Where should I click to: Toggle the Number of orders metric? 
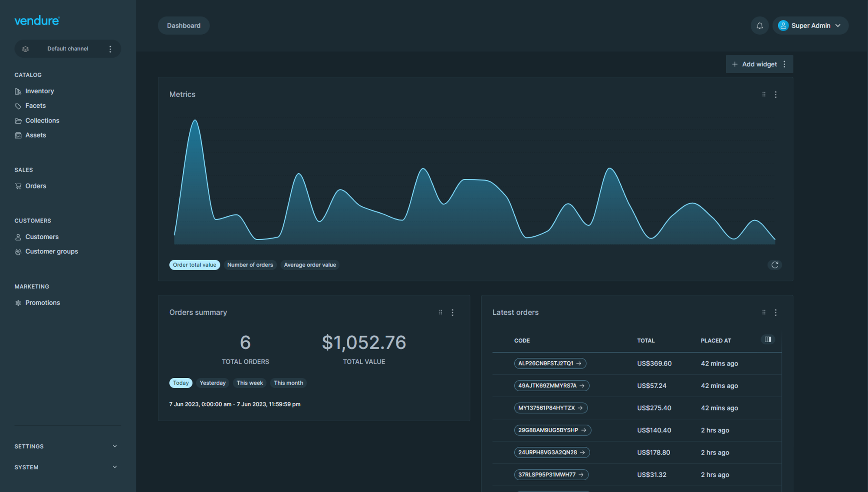(250, 265)
